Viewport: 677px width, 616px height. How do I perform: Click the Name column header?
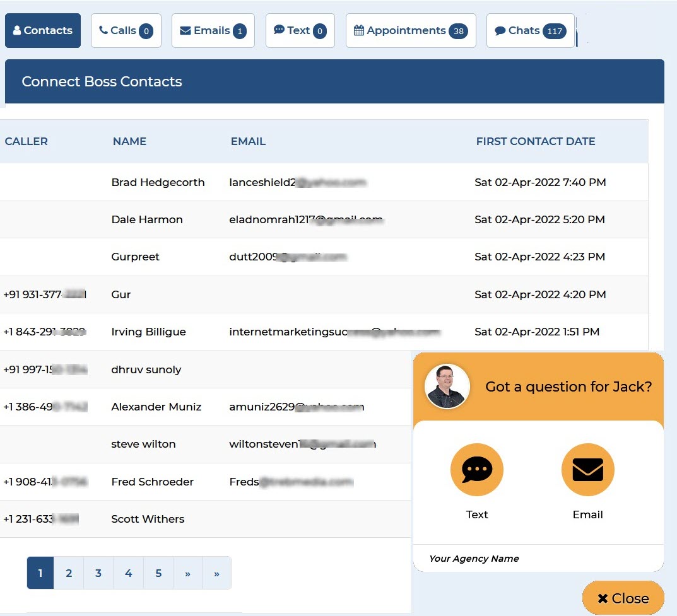[x=129, y=141]
